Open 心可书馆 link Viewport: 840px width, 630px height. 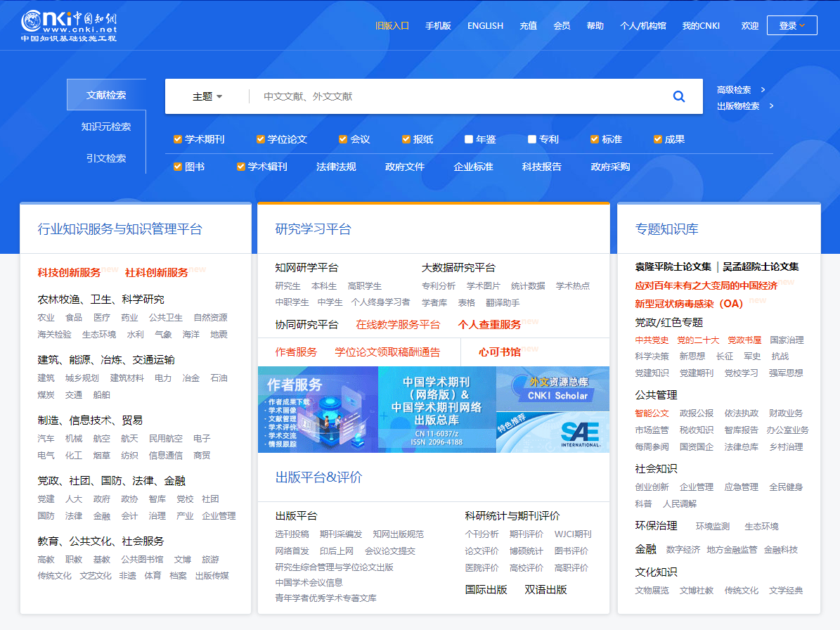point(500,352)
